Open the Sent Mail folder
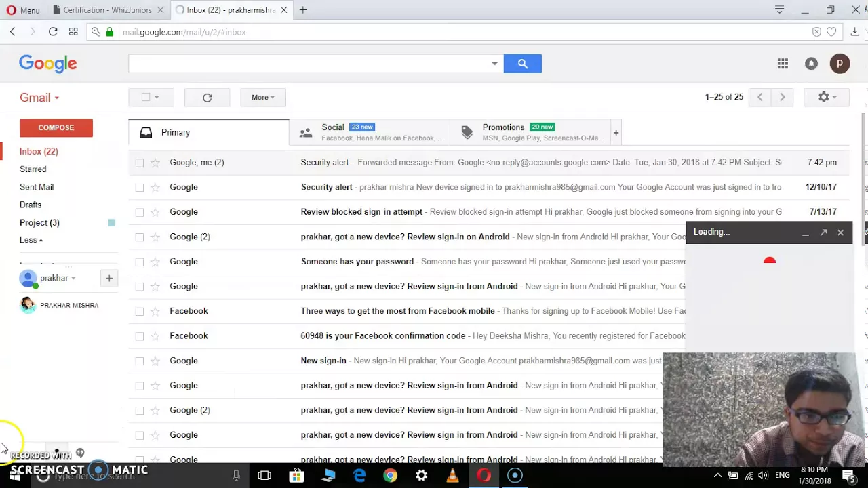 pos(37,187)
